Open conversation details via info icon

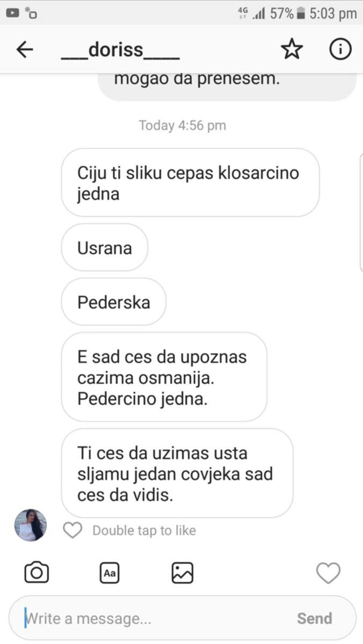(x=340, y=49)
